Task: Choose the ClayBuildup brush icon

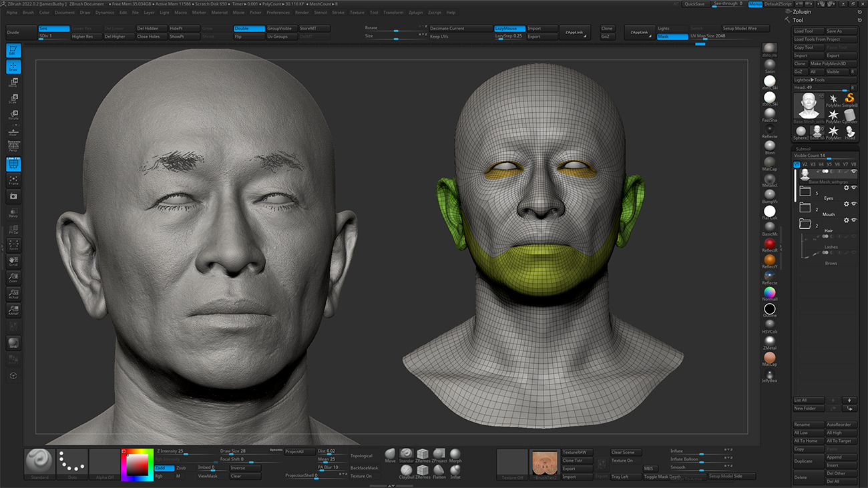Action: [407, 471]
